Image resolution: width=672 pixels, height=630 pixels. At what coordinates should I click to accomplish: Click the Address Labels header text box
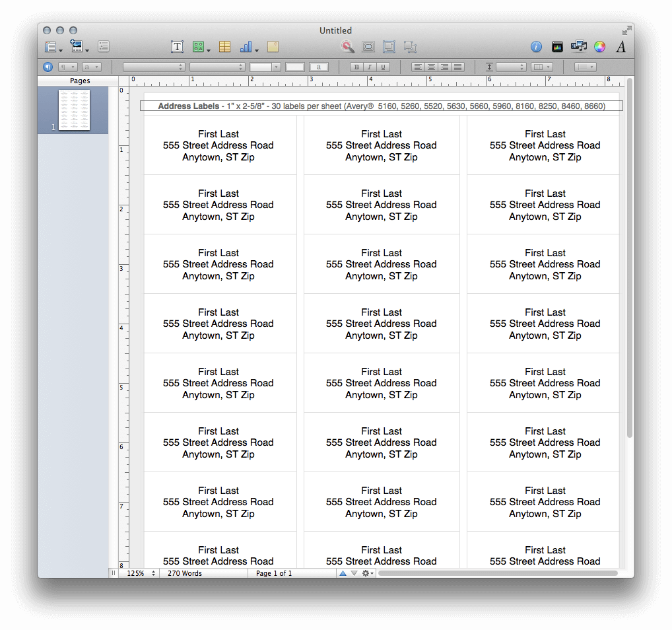pyautogui.click(x=382, y=106)
